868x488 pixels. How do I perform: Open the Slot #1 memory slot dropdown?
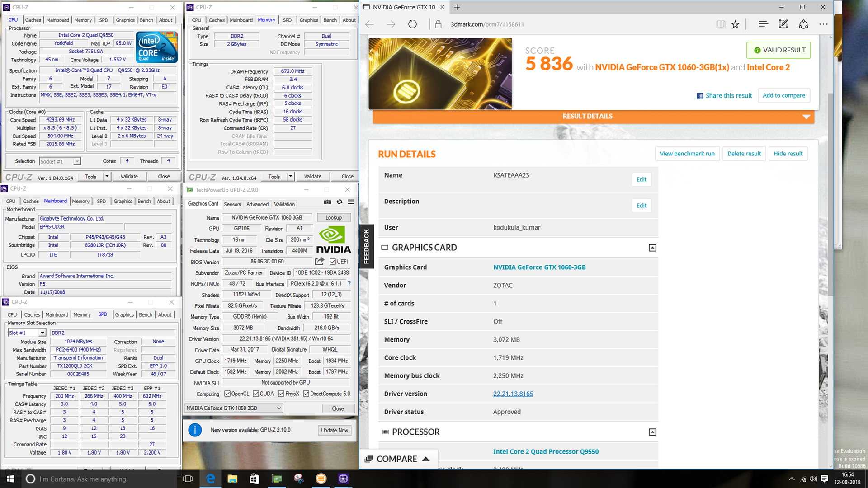(27, 333)
